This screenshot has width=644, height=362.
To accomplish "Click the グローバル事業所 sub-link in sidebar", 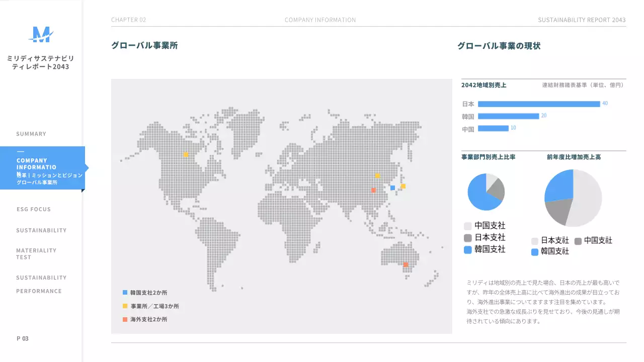I will pyautogui.click(x=37, y=182).
